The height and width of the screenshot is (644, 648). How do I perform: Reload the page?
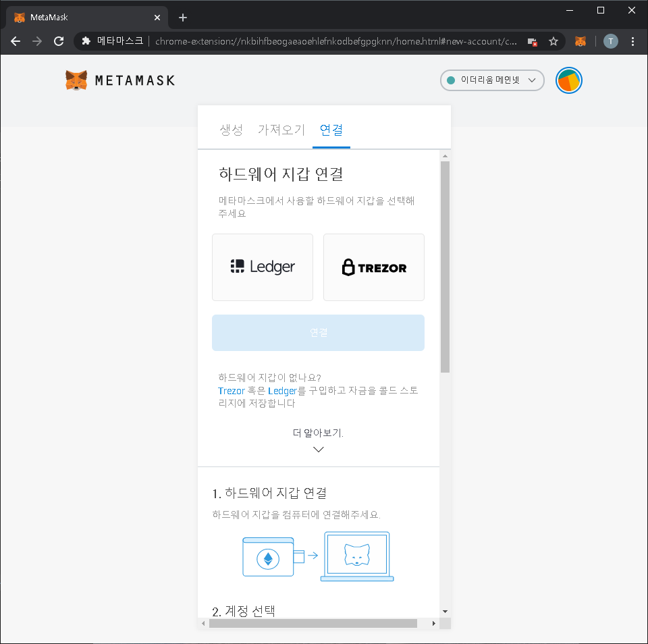[59, 41]
